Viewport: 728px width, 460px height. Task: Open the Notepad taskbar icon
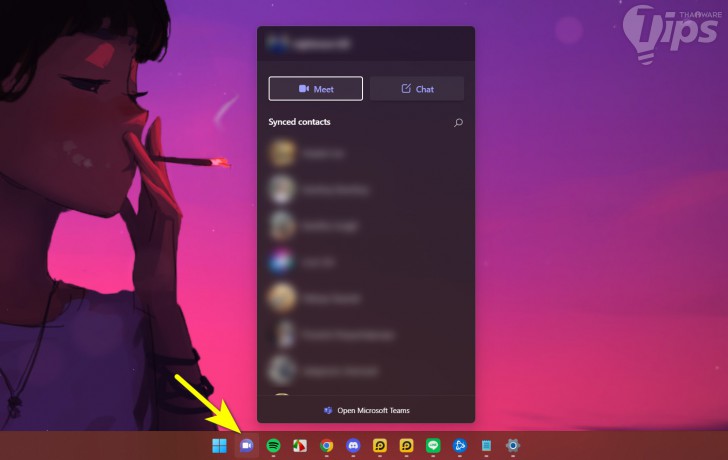[486, 446]
